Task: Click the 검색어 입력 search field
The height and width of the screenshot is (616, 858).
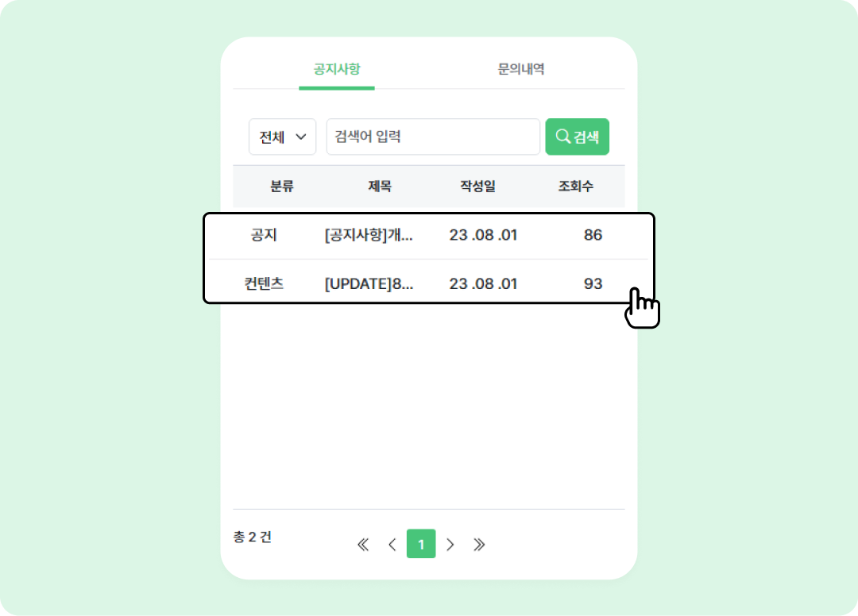Action: 433,137
